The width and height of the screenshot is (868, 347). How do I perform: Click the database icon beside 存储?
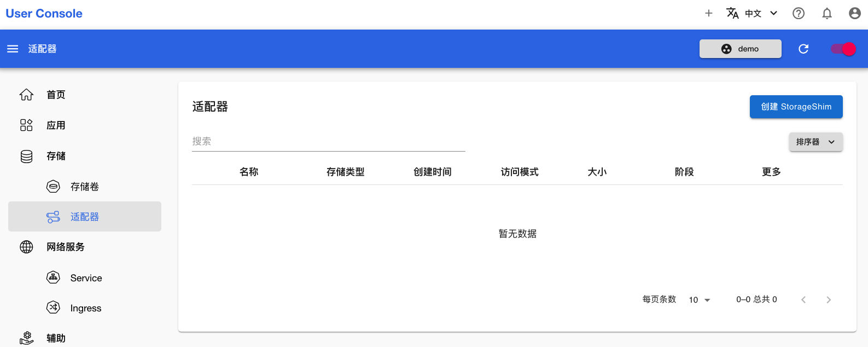(x=26, y=157)
